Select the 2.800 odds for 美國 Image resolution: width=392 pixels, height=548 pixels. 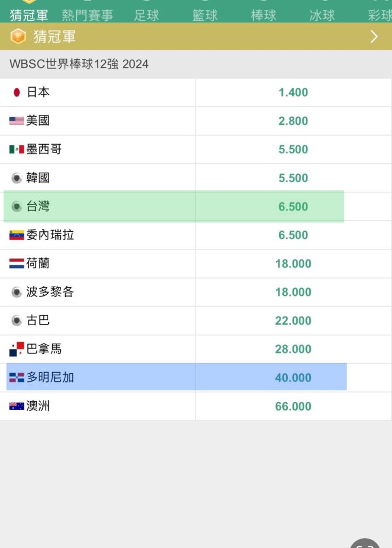click(293, 121)
